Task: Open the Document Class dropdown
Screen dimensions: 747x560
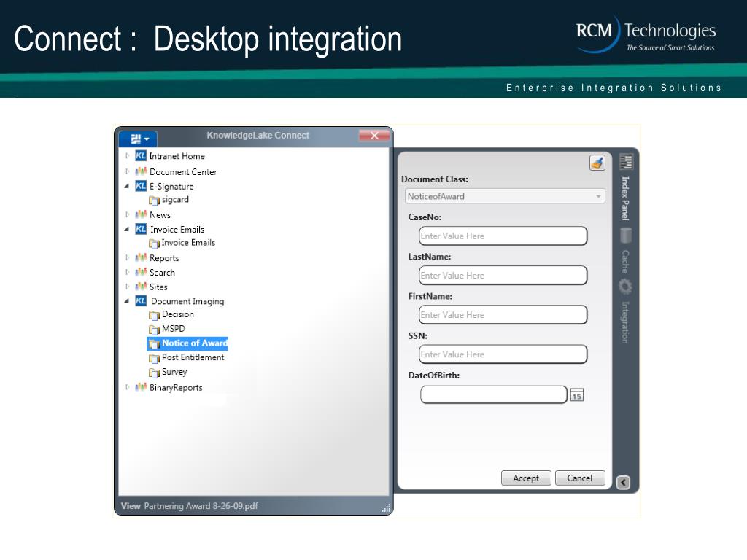Action: [505, 196]
